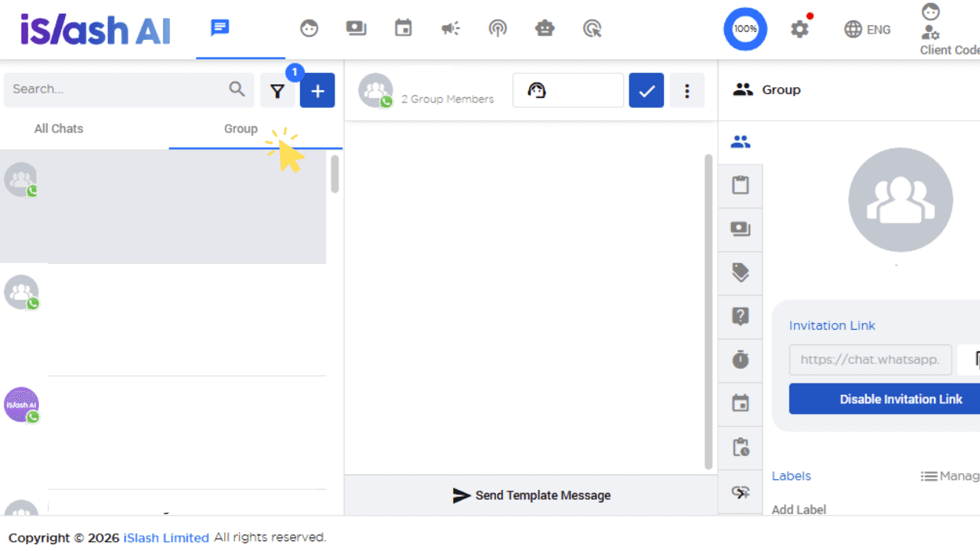The height and width of the screenshot is (551, 980).
Task: Click the Invitation Link heading
Action: [x=832, y=325]
